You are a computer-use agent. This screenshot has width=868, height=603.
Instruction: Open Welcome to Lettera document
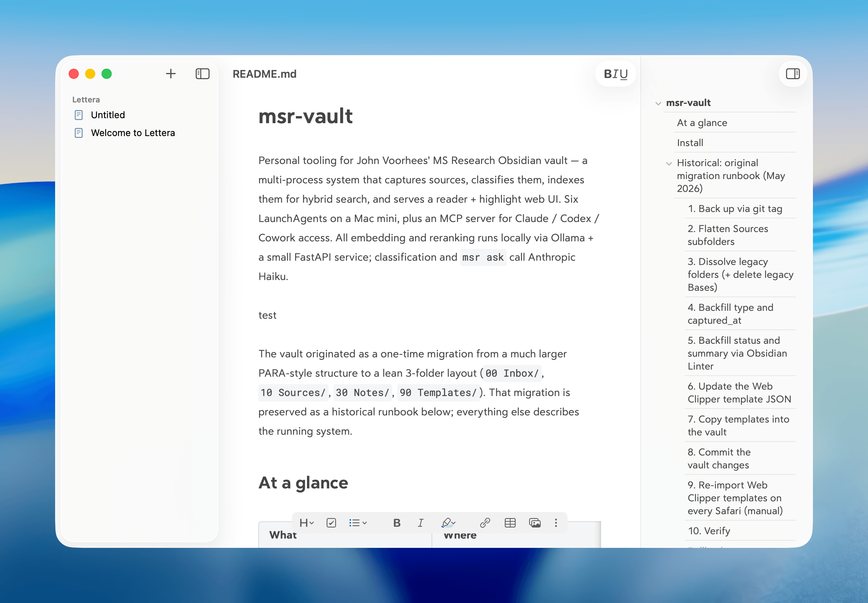tap(133, 133)
